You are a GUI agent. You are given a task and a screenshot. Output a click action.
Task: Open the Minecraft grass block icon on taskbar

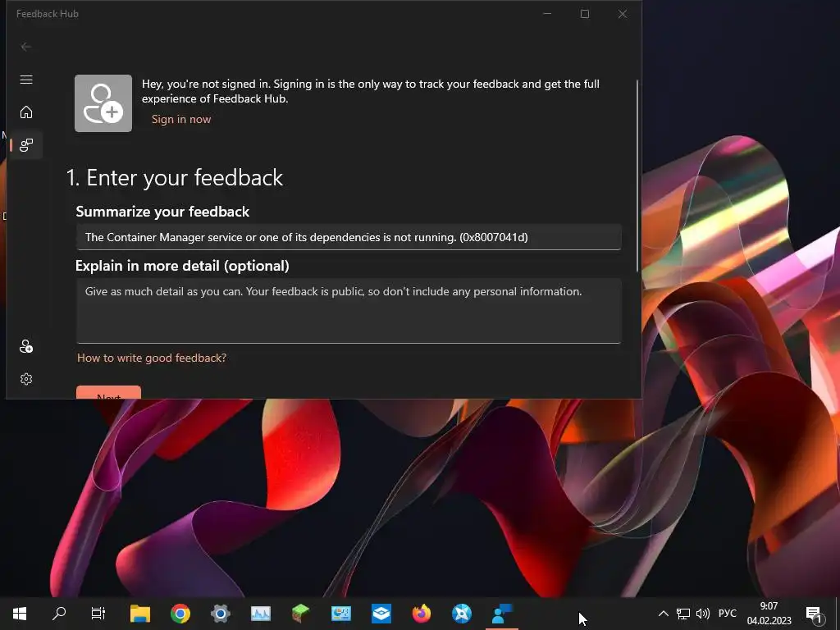(x=301, y=614)
